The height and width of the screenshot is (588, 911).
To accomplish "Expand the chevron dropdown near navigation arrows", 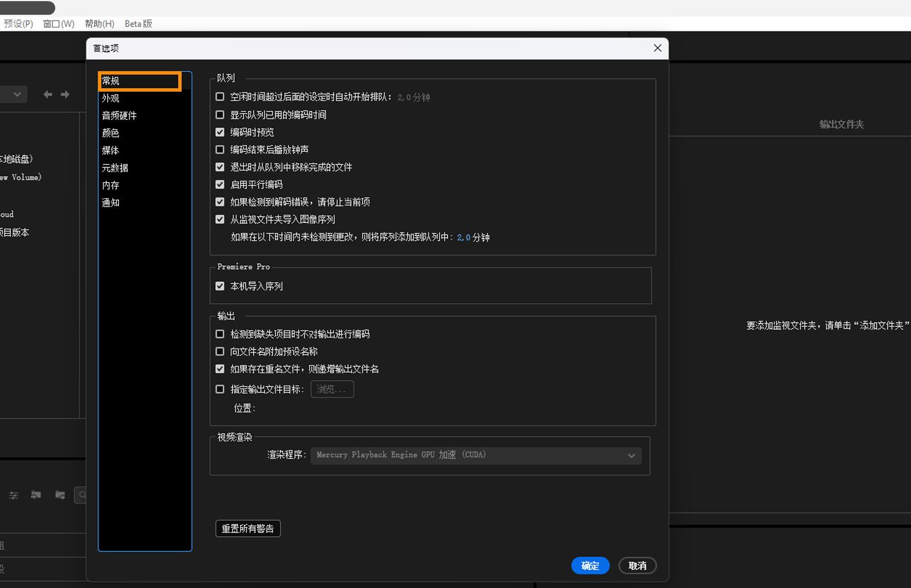I will click(x=17, y=94).
